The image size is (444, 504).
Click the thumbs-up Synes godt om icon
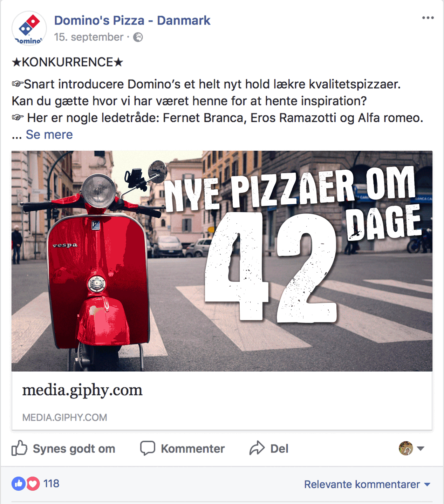[19, 448]
